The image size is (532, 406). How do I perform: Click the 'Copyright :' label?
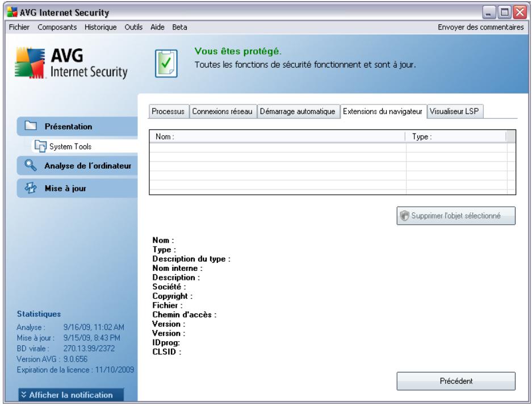pos(173,296)
